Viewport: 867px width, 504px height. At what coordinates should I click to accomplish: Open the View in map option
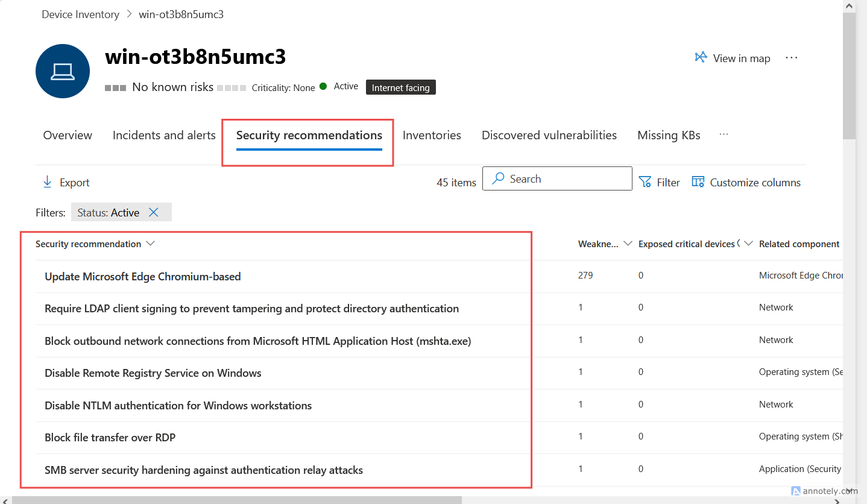(x=733, y=58)
